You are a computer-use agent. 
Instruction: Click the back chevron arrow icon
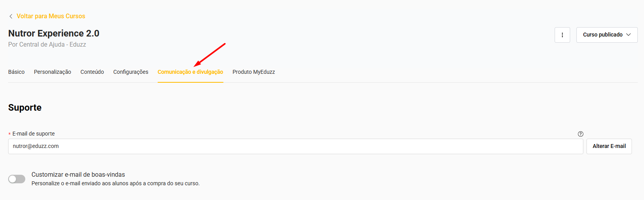coord(11,16)
